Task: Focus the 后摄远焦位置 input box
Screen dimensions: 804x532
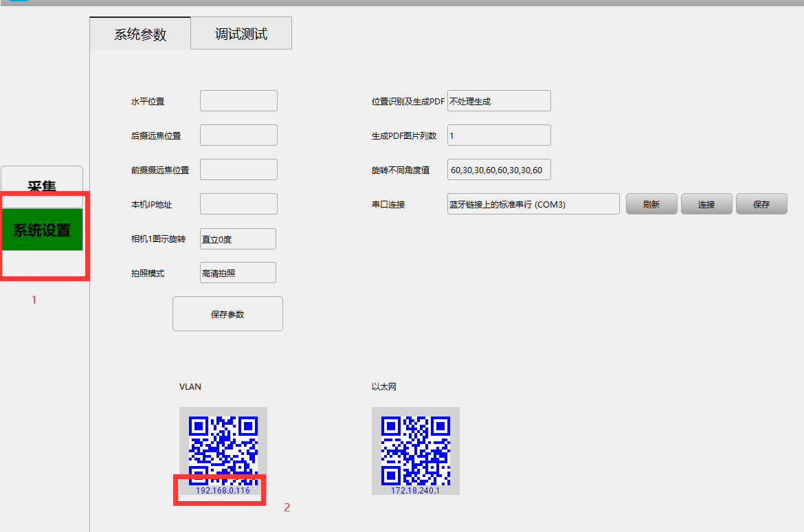Action: pos(238,135)
